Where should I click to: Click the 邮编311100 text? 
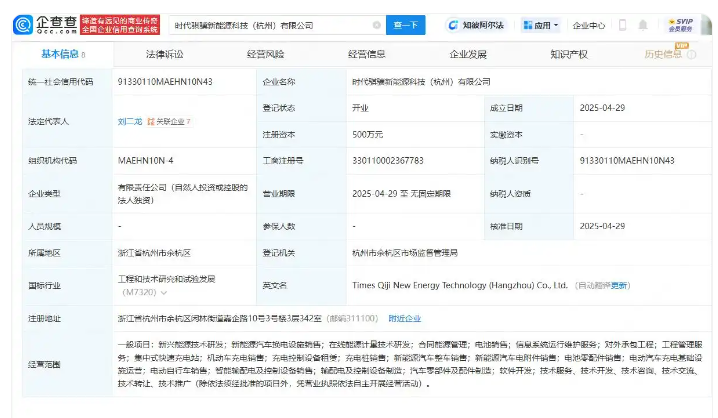pyautogui.click(x=353, y=318)
